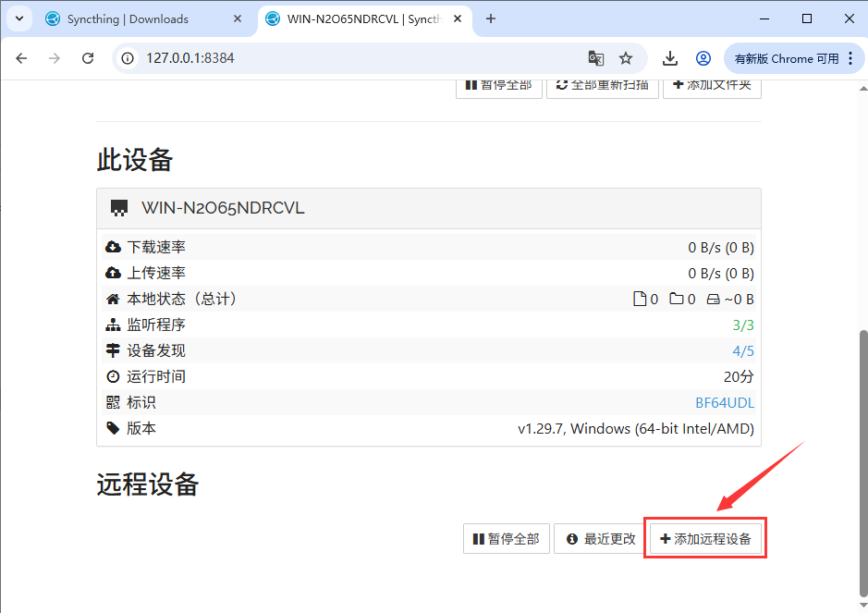Viewport: 868px width, 613px height.
Task: Open the Chrome three-dot menu
Action: click(x=852, y=57)
